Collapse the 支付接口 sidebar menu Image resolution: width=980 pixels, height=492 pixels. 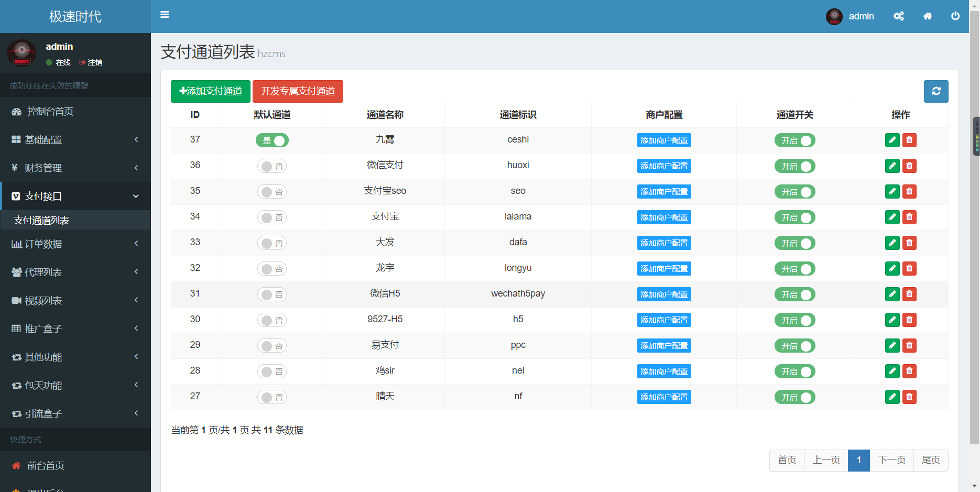point(75,196)
